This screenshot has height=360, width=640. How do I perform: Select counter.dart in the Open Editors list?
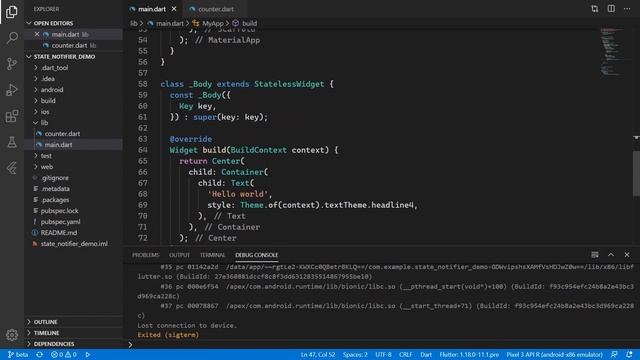pyautogui.click(x=73, y=46)
